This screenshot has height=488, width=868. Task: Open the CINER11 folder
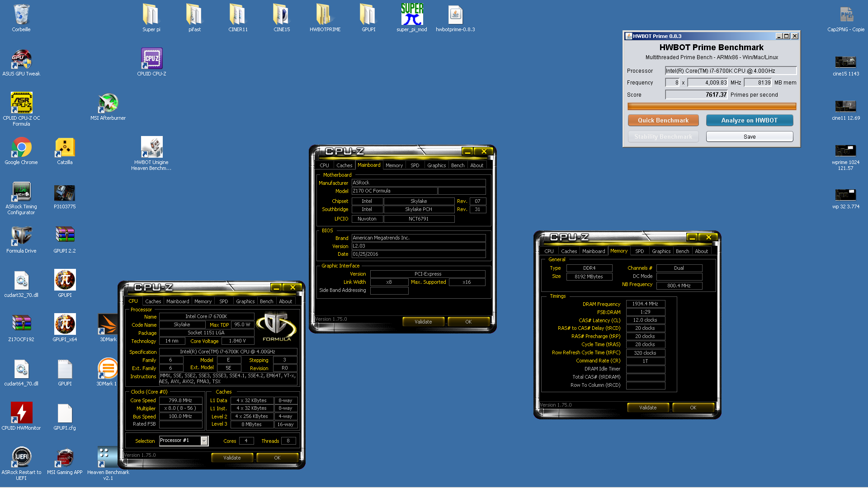point(238,18)
